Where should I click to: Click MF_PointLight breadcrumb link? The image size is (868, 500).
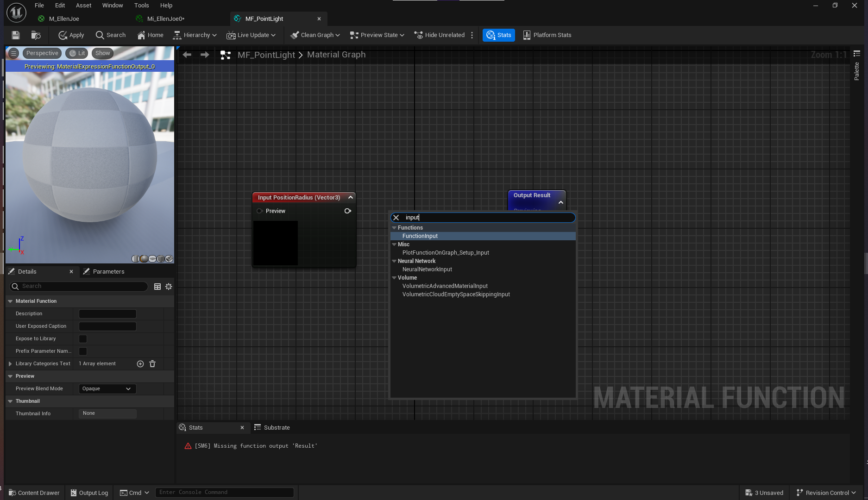[x=266, y=55]
